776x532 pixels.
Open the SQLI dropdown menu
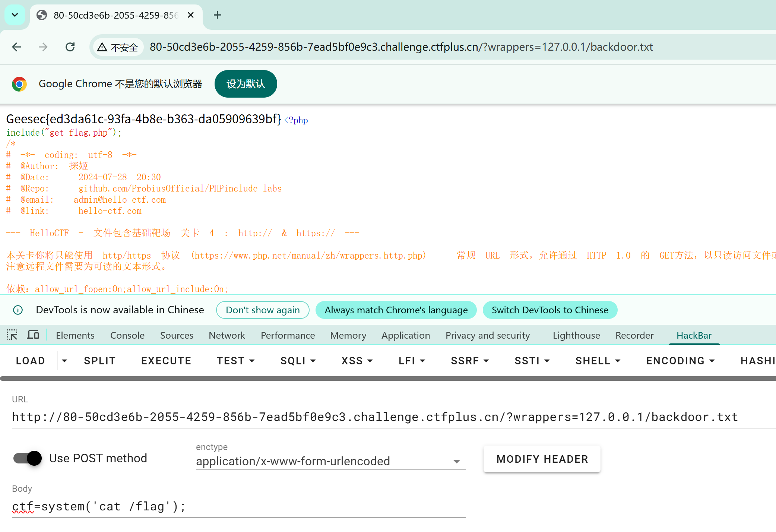tap(298, 361)
